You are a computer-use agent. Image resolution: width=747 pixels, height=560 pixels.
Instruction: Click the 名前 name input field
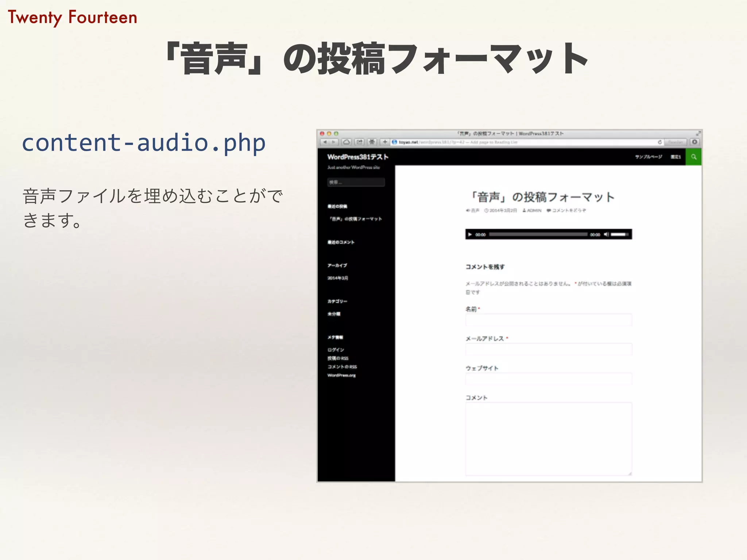coord(549,320)
